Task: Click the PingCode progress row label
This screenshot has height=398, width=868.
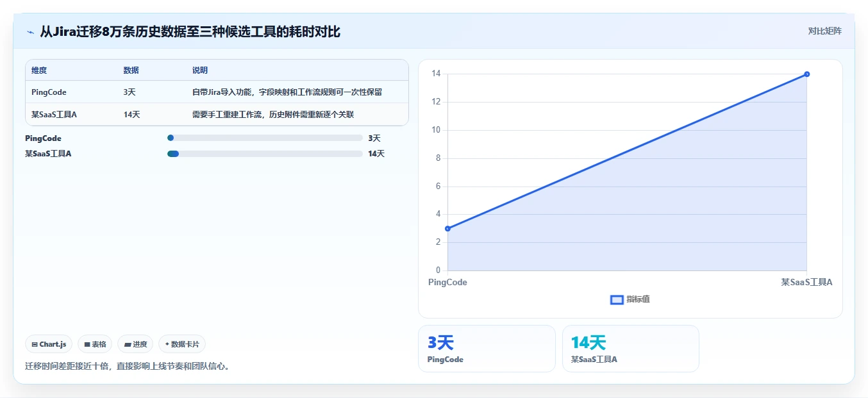Action: pos(44,138)
